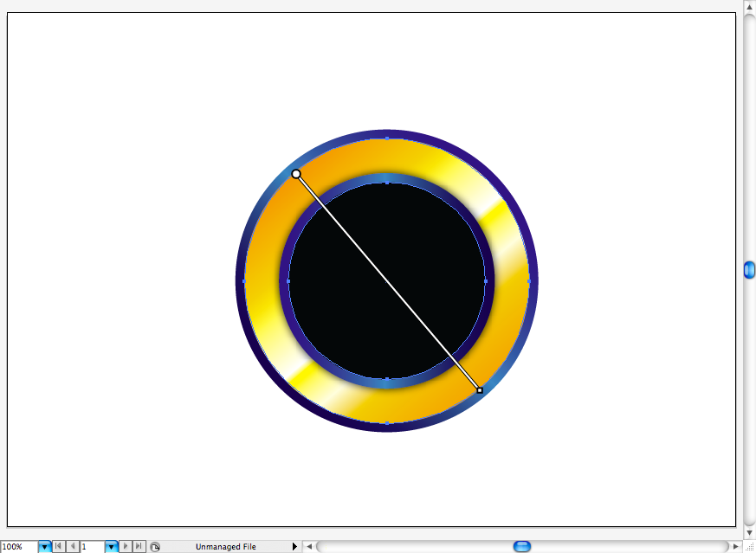Click the horizontal scrollbar left arrow
Screen dimensions: 756x553
(x=309, y=547)
